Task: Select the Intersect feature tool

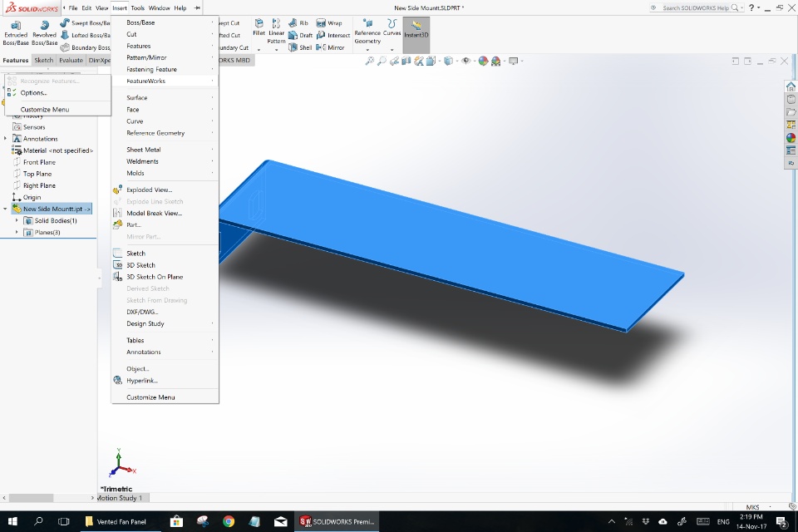Action: tap(333, 35)
